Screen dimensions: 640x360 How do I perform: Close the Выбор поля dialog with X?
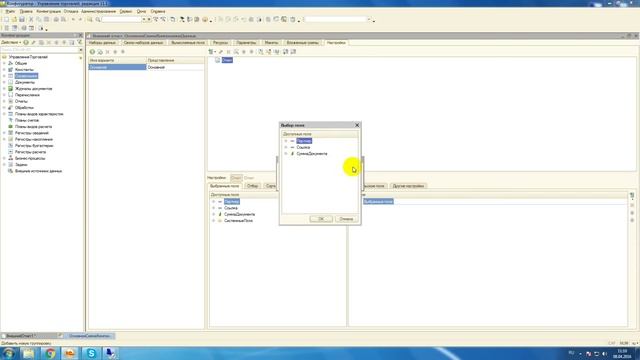(357, 125)
